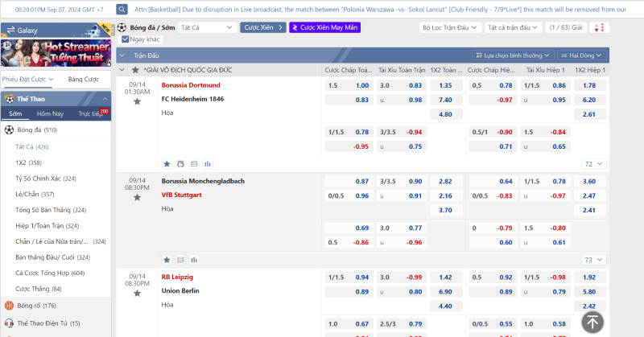
Task: Click Chẵn / Lẻ của Nửa trận (324) item
Action: pyautogui.click(x=60, y=241)
